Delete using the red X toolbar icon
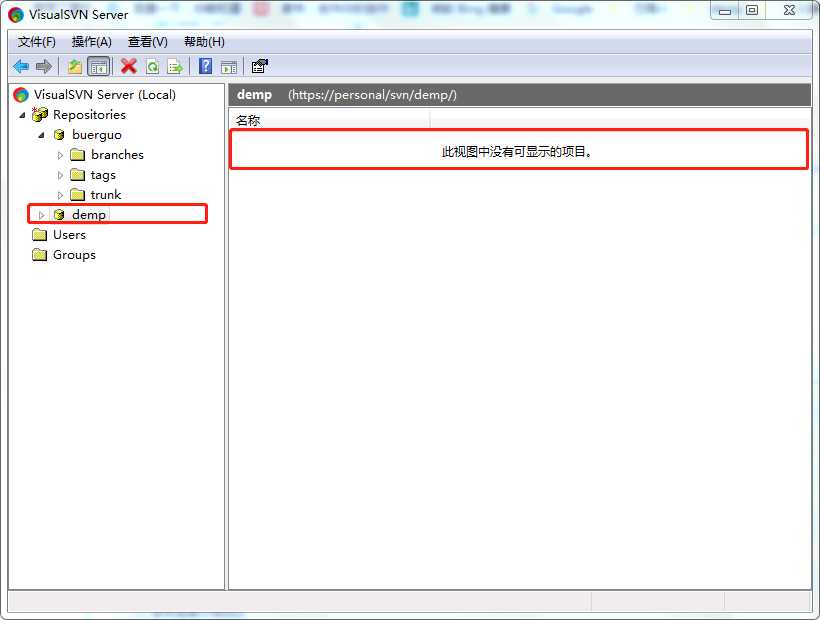Screen dimensions: 820x620 [129, 66]
